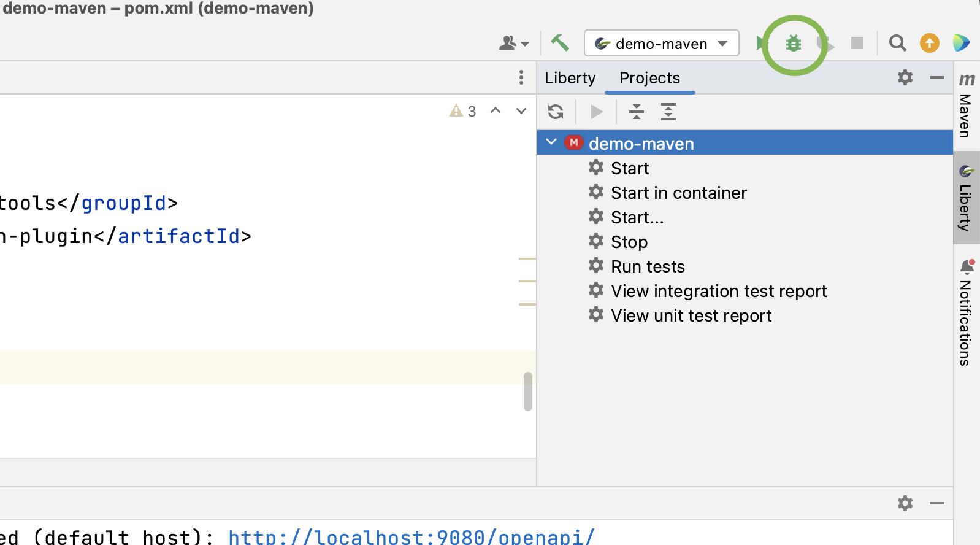This screenshot has height=545, width=980.
Task: Go to previous highlighted error up arrow
Action: (x=496, y=110)
